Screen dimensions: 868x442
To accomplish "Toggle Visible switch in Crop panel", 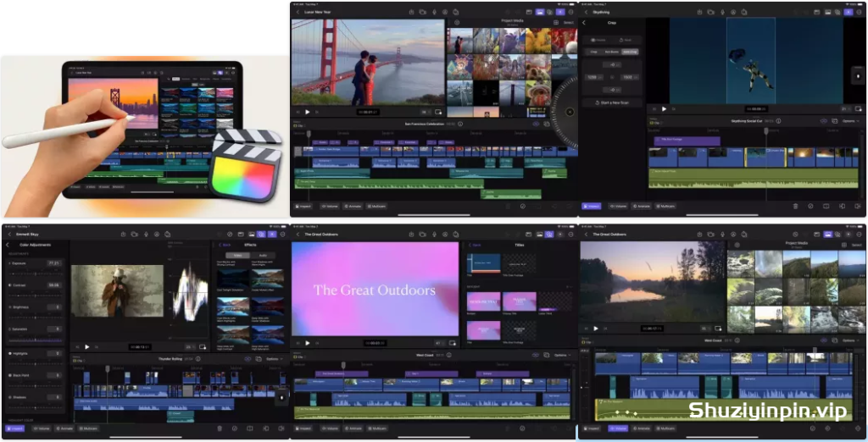I will click(x=598, y=40).
